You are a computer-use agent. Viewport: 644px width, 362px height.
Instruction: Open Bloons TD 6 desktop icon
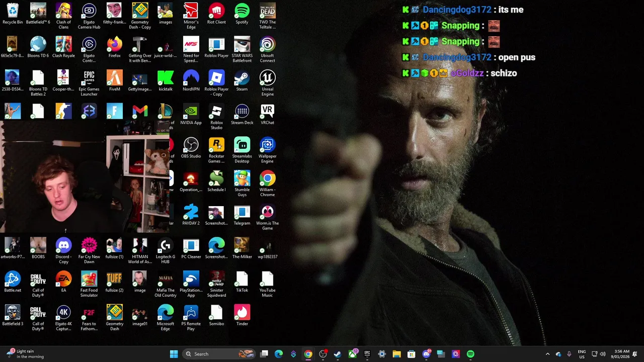38,48
